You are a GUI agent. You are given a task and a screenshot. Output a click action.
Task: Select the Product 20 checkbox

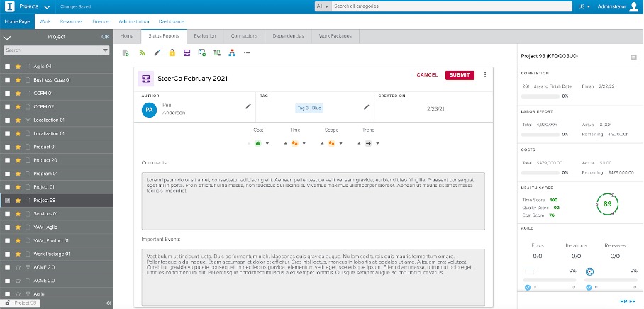tap(7, 160)
